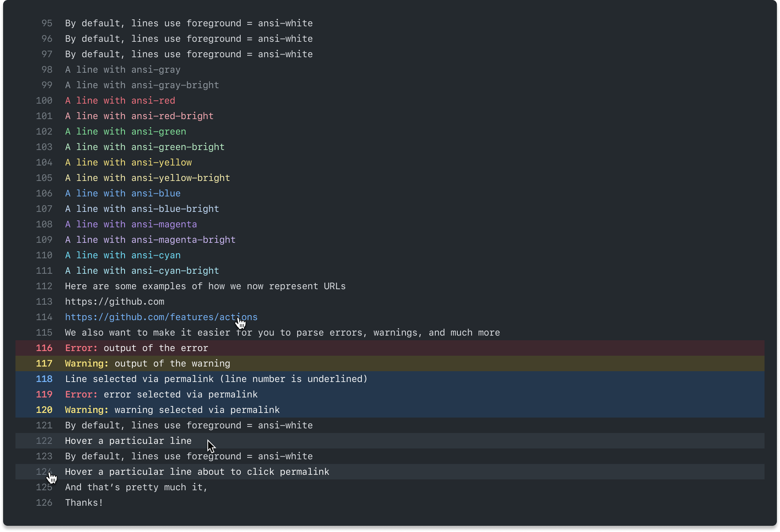The image size is (780, 532).
Task: Click line number 112 before the URLs examples
Action: pos(44,286)
